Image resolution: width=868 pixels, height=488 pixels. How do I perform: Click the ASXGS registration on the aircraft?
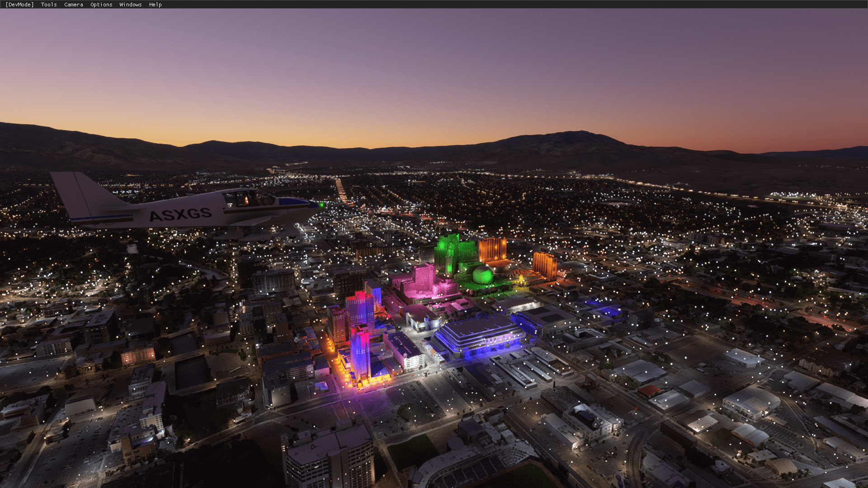(180, 215)
